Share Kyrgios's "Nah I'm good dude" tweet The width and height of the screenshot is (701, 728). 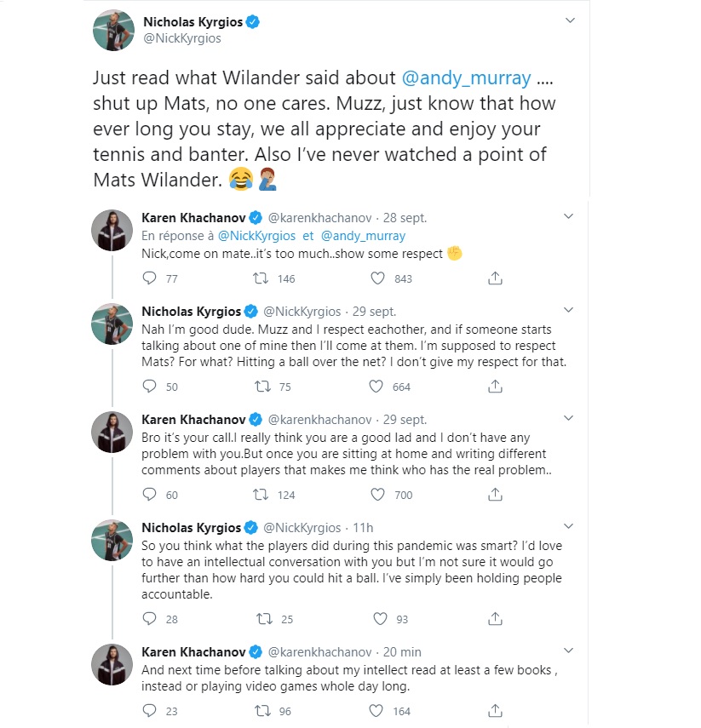click(495, 387)
